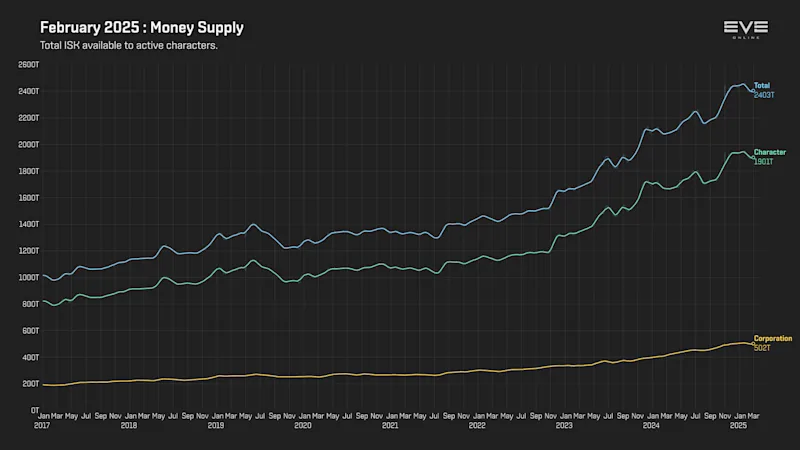Click the blue Total line end marker
This screenshot has height=450, width=800.
coord(753,91)
